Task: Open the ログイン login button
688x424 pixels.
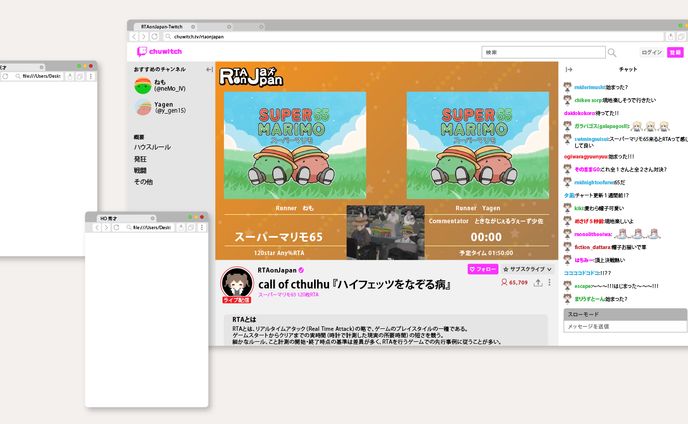Action: 651,52
